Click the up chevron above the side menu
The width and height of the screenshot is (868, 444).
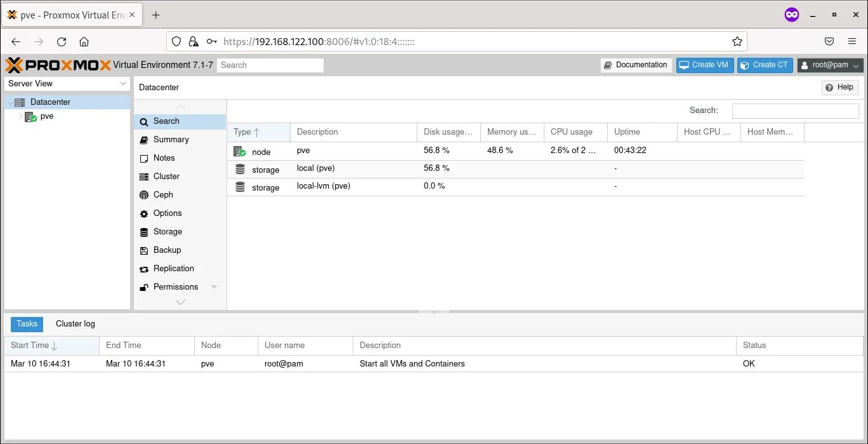point(180,107)
